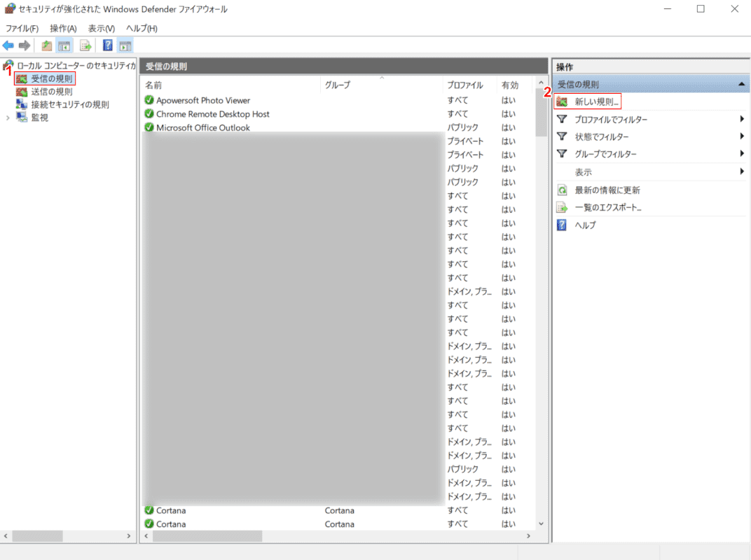Viewport: 751px width, 560px height.
Task: Select the Microsoft Office Outlook rule
Action: click(203, 127)
